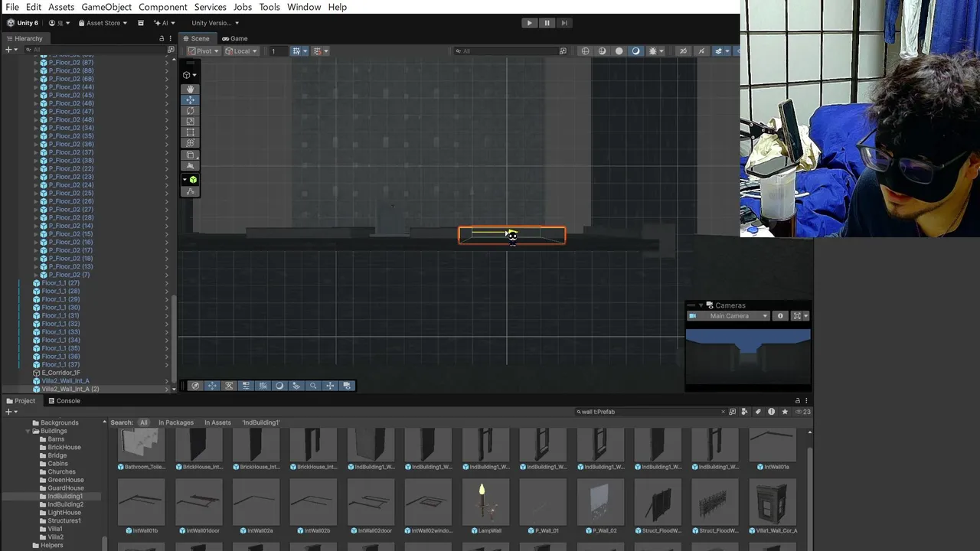Open the Window menu
This screenshot has height=551, width=980.
point(304,7)
